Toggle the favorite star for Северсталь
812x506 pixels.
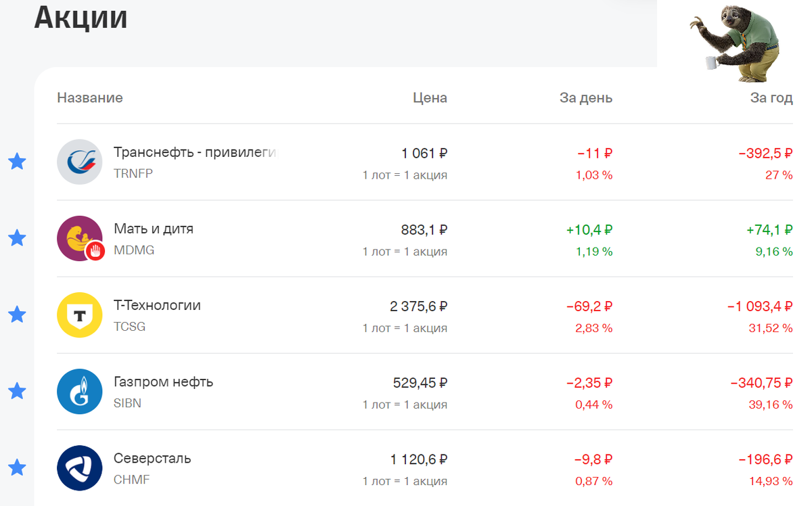[x=16, y=467]
